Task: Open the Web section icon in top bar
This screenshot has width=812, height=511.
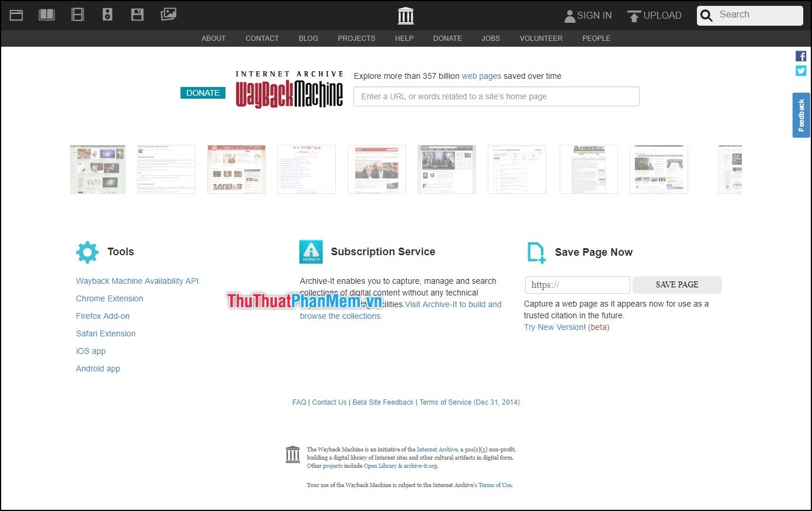Action: tap(16, 15)
